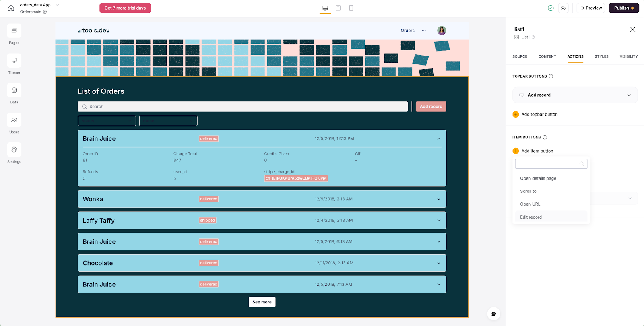Image resolution: width=644 pixels, height=326 pixels.
Task: Expand the Chocolate order row
Action: tap(439, 263)
